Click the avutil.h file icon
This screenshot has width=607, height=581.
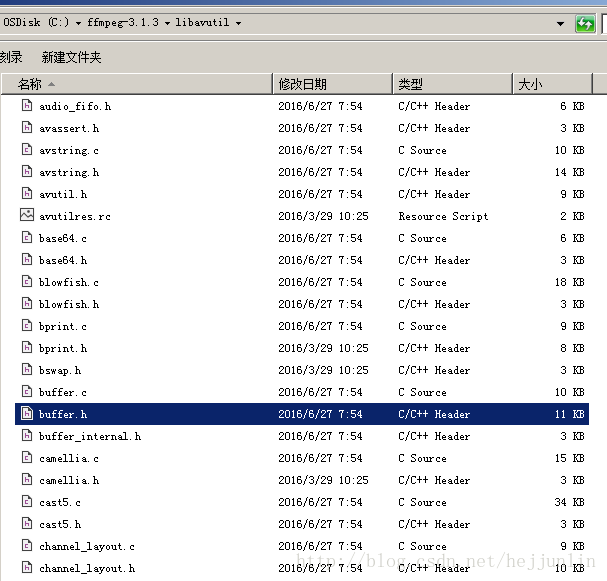click(27, 194)
